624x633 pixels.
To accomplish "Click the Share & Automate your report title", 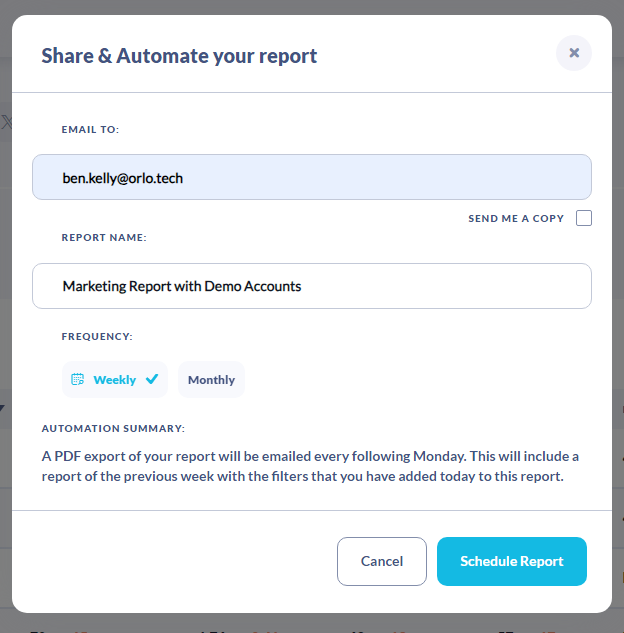I will click(x=179, y=56).
